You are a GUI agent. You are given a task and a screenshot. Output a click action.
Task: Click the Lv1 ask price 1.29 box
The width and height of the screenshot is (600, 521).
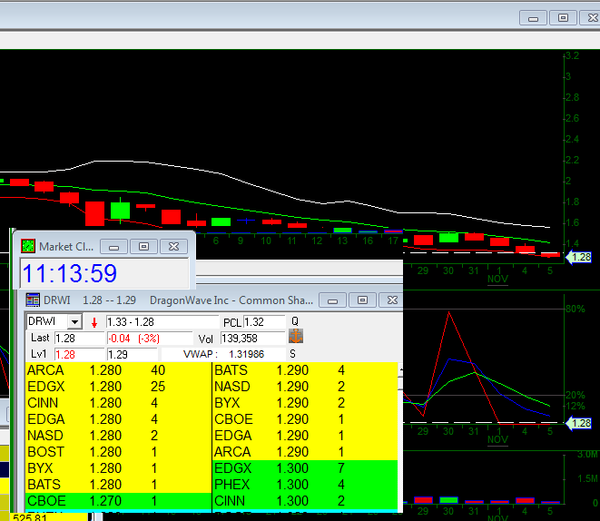[134, 354]
